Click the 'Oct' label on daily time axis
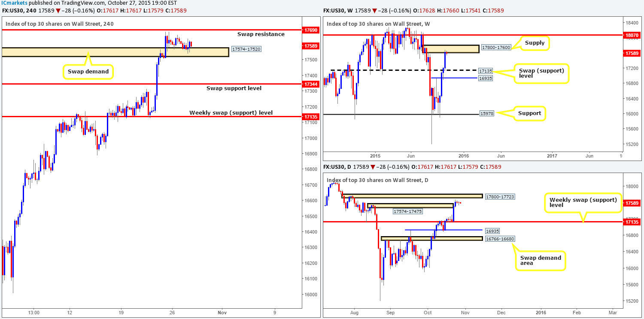644x319 pixels. 427,312
